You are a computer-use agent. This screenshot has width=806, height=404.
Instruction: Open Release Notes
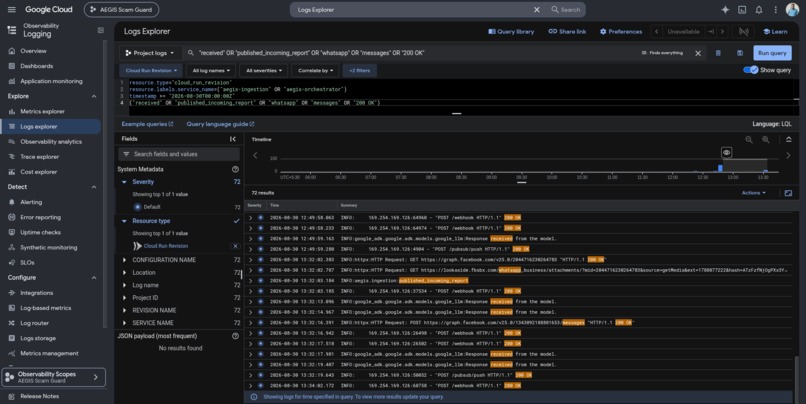coord(39,396)
